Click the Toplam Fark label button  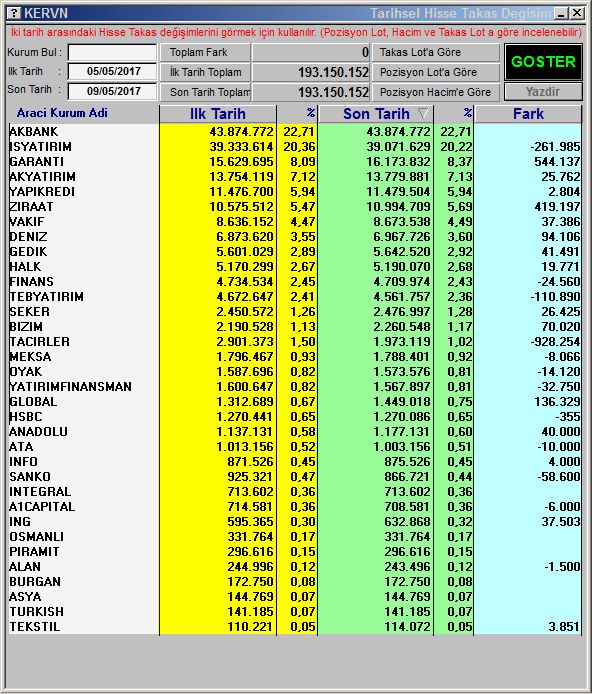[205, 52]
